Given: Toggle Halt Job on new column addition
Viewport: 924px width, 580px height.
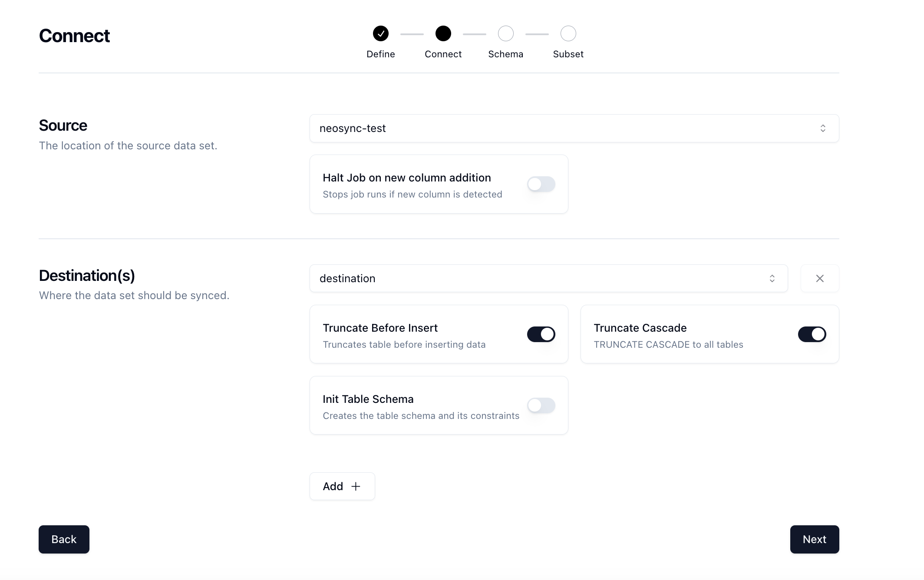Looking at the screenshot, I should pos(541,184).
